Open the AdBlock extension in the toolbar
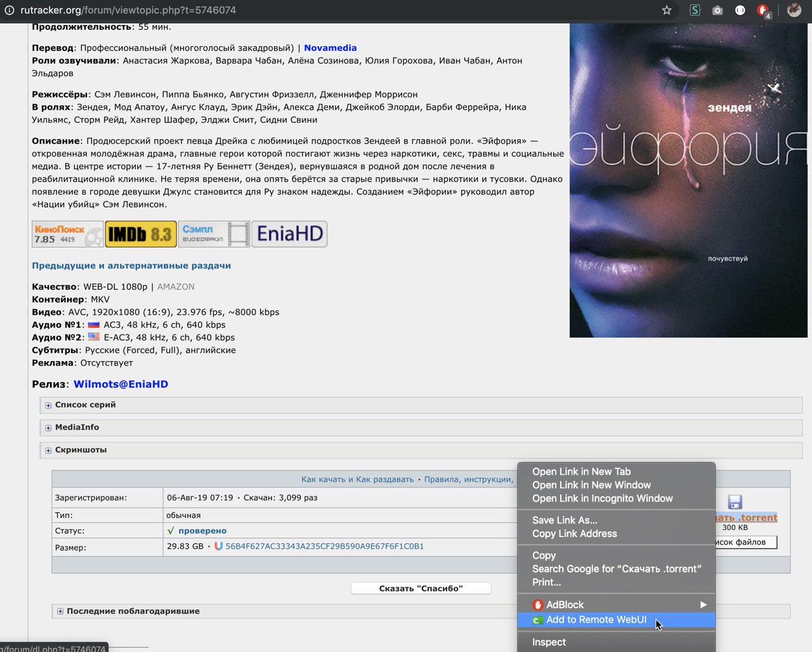 coord(763,10)
